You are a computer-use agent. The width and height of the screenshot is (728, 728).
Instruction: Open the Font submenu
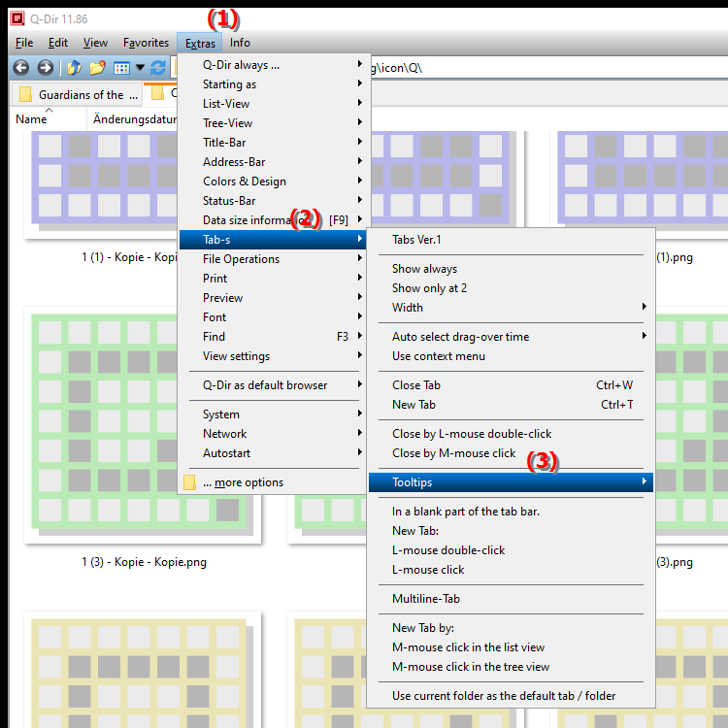[x=275, y=317]
